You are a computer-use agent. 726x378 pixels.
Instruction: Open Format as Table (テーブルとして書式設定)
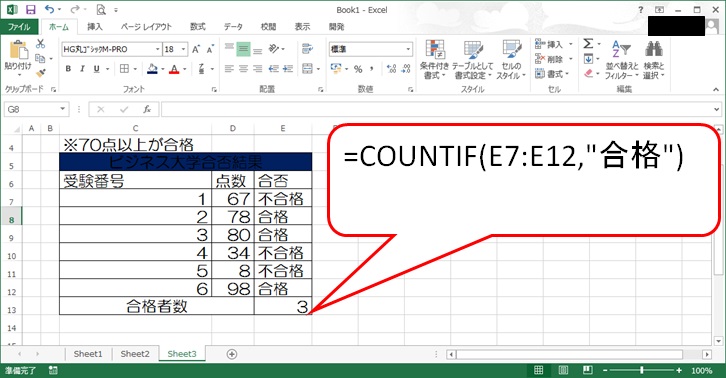pos(473,59)
